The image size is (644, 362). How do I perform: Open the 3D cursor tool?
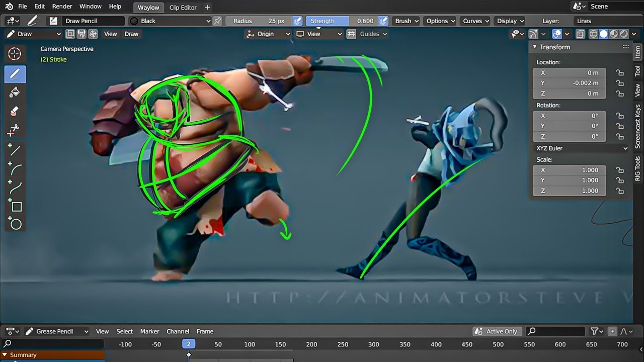[15, 53]
